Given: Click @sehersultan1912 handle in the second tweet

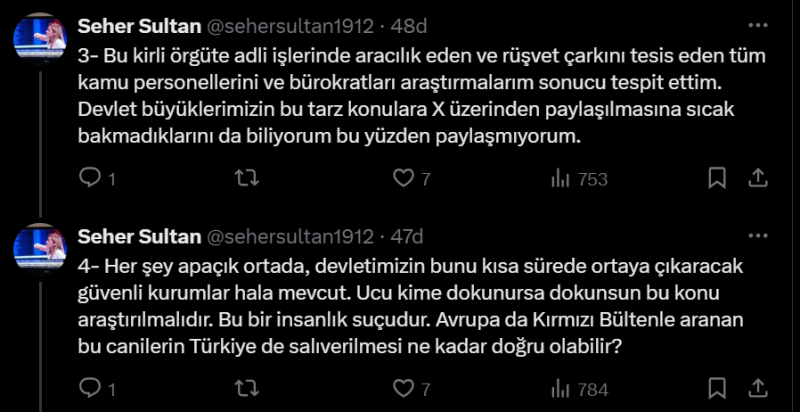Looking at the screenshot, I should 289,237.
